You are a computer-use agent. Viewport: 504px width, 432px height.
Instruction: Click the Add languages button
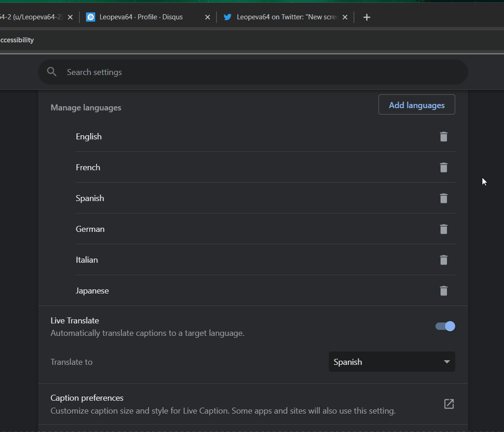point(416,104)
